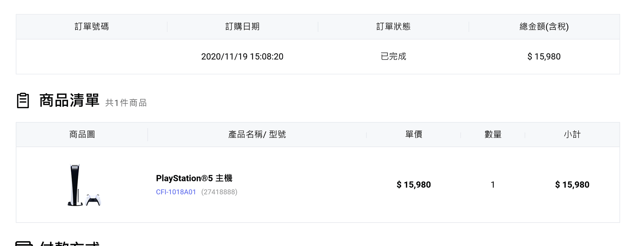Click the product code (27418888)
Image resolution: width=644 pixels, height=246 pixels.
[219, 192]
